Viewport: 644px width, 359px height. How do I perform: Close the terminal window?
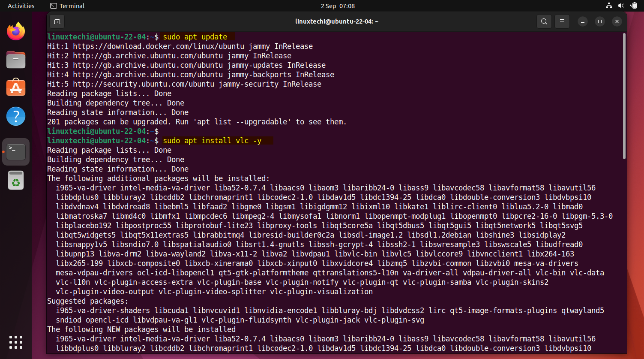coord(617,21)
